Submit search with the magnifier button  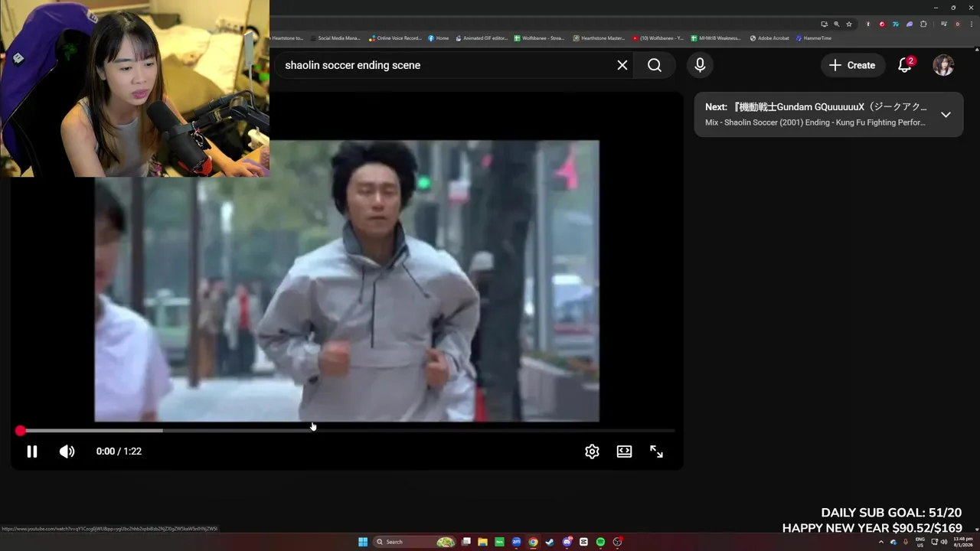(x=655, y=65)
